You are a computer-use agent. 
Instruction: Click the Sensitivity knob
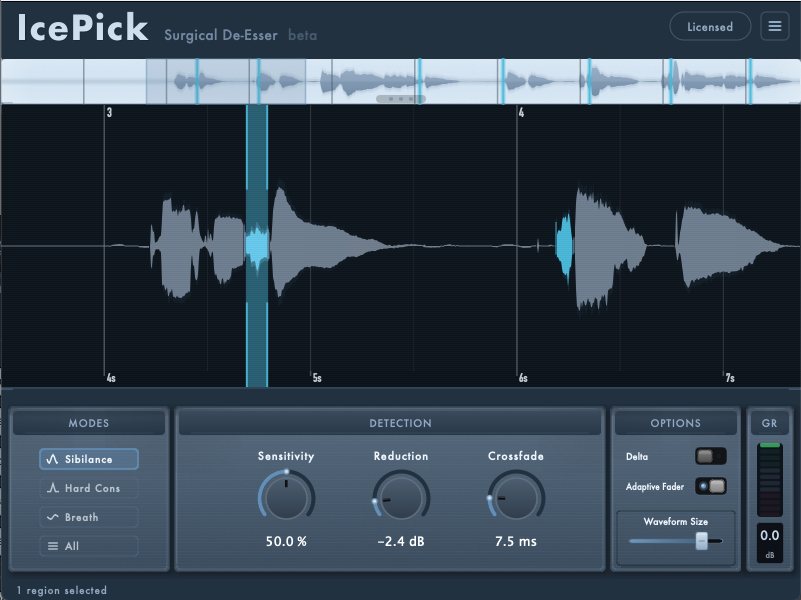(286, 494)
